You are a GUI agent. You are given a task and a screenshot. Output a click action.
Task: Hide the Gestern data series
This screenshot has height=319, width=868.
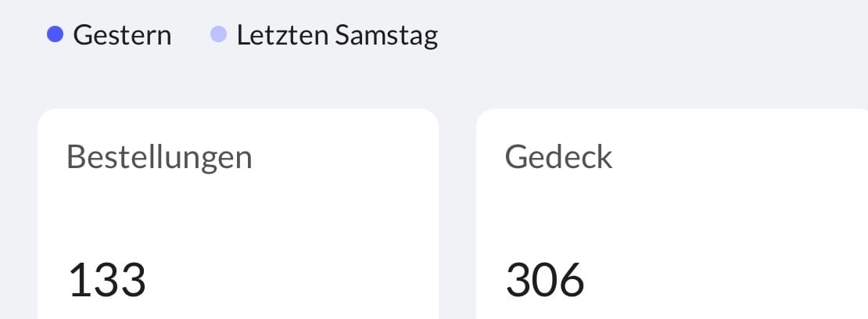(109, 35)
